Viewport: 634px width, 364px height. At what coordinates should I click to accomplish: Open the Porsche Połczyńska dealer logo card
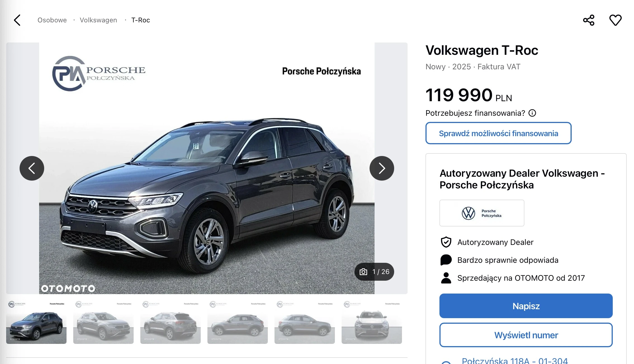point(482,213)
